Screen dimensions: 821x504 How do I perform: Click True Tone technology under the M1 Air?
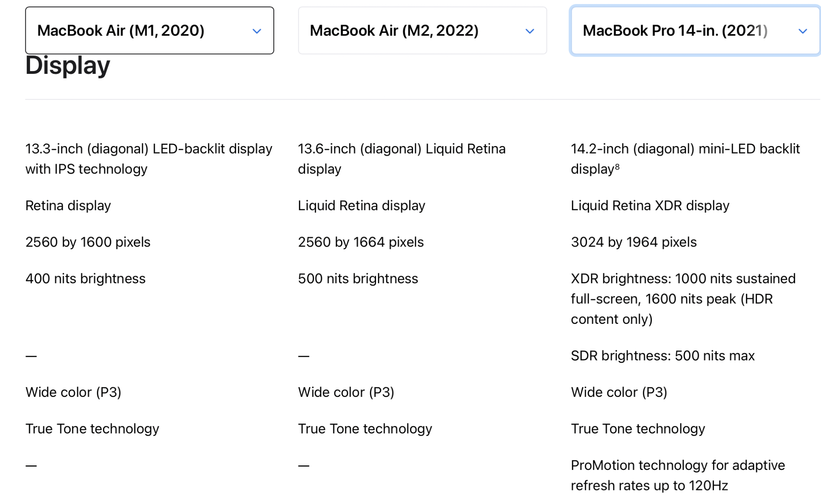(92, 429)
